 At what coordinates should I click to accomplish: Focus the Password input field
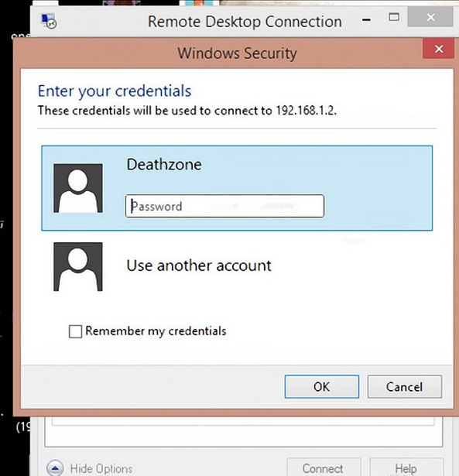coord(224,206)
